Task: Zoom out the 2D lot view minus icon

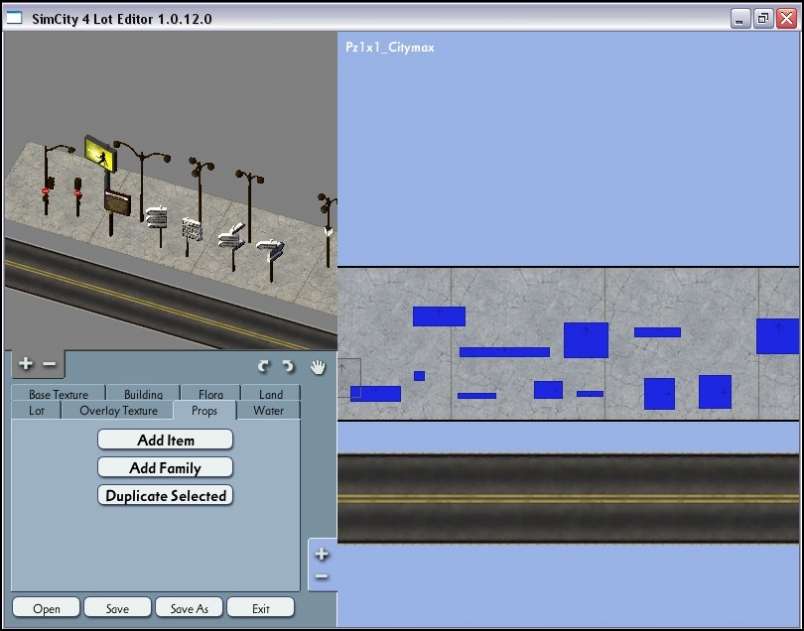Action: point(321,577)
